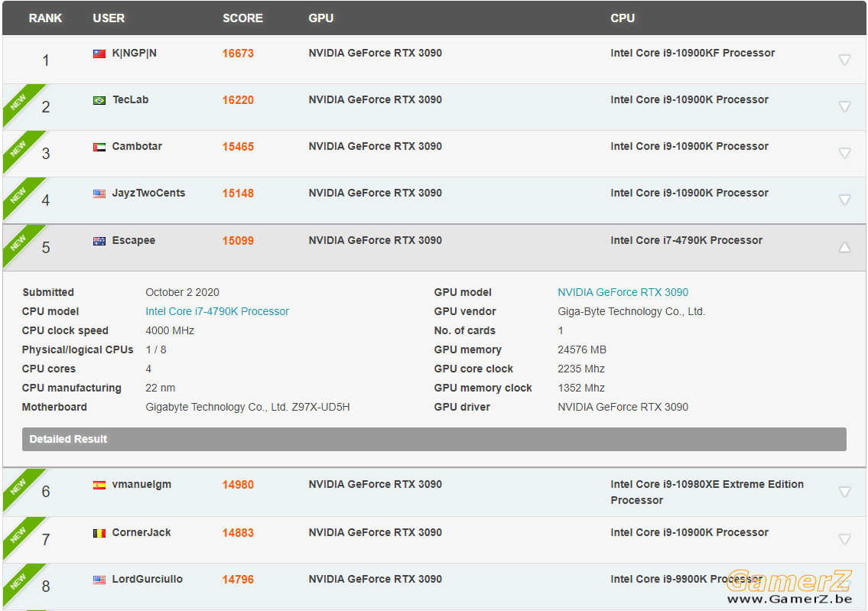Click the score 14796
Screen dimensions: 868x611
(x=238, y=580)
